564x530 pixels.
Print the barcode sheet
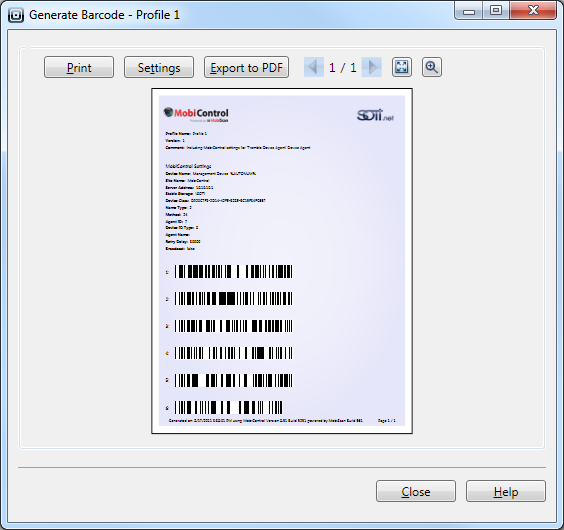tap(79, 67)
